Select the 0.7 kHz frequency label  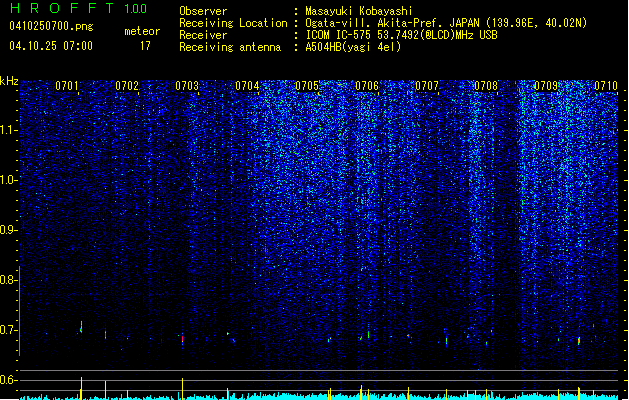pyautogui.click(x=8, y=330)
